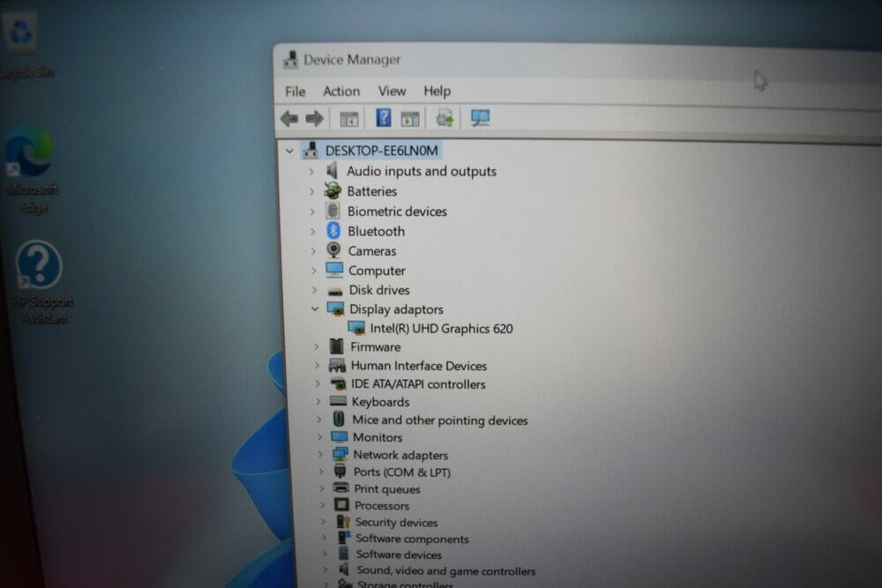The width and height of the screenshot is (882, 588).
Task: Expand Audio inputs and outputs
Action: pyautogui.click(x=311, y=171)
